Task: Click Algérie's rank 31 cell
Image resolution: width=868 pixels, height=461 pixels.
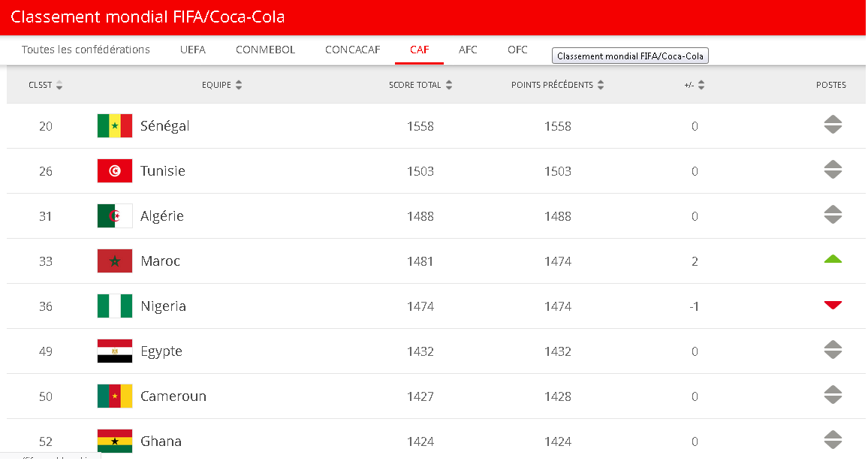Action: coord(45,216)
